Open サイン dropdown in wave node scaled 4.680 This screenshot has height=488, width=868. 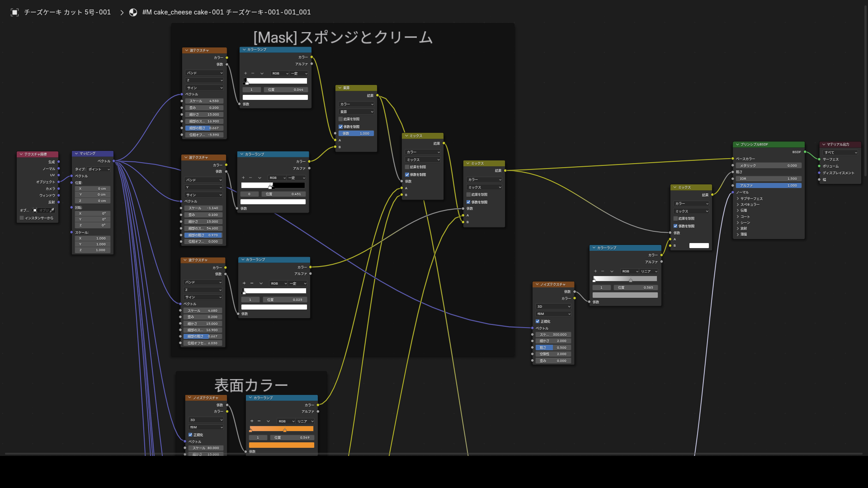(203, 297)
